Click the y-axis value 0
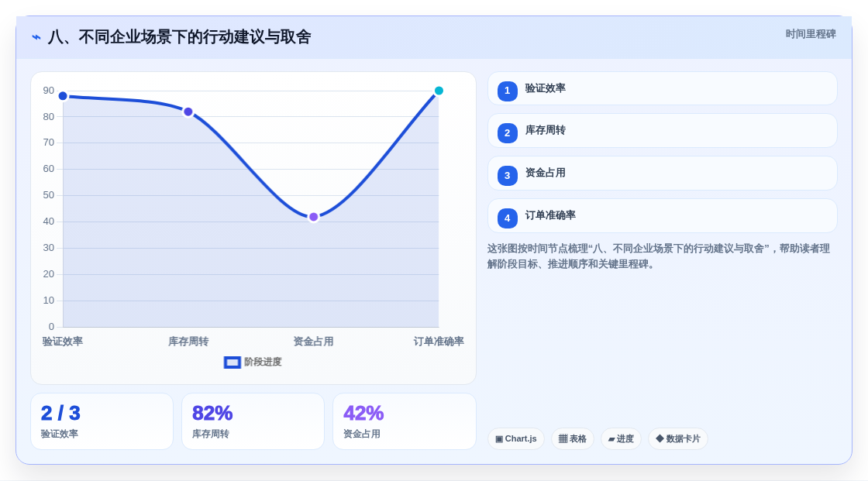This screenshot has width=868, height=481. click(x=51, y=327)
